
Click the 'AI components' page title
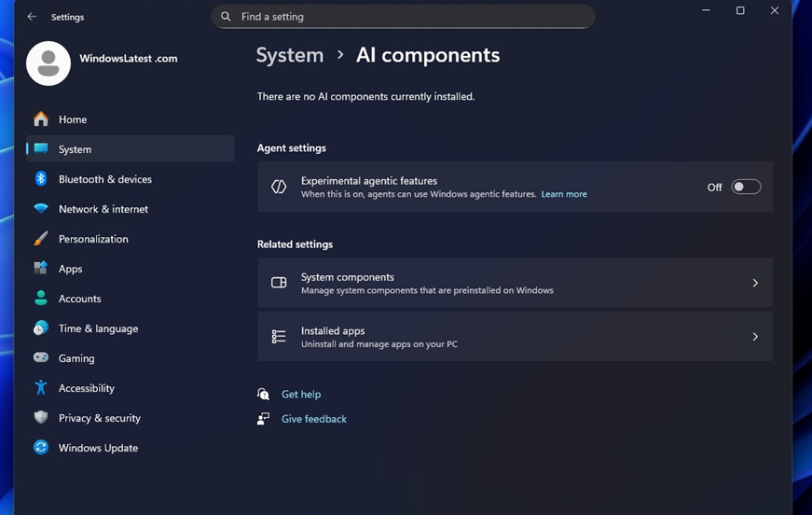tap(428, 55)
